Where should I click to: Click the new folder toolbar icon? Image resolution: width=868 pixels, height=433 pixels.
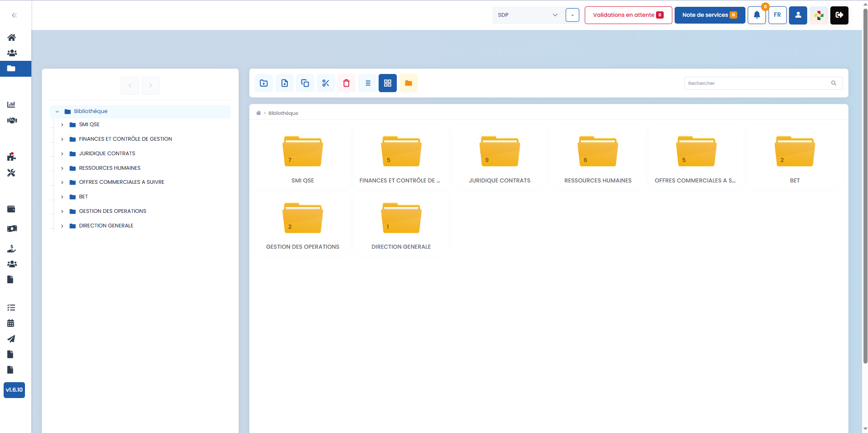pyautogui.click(x=264, y=83)
